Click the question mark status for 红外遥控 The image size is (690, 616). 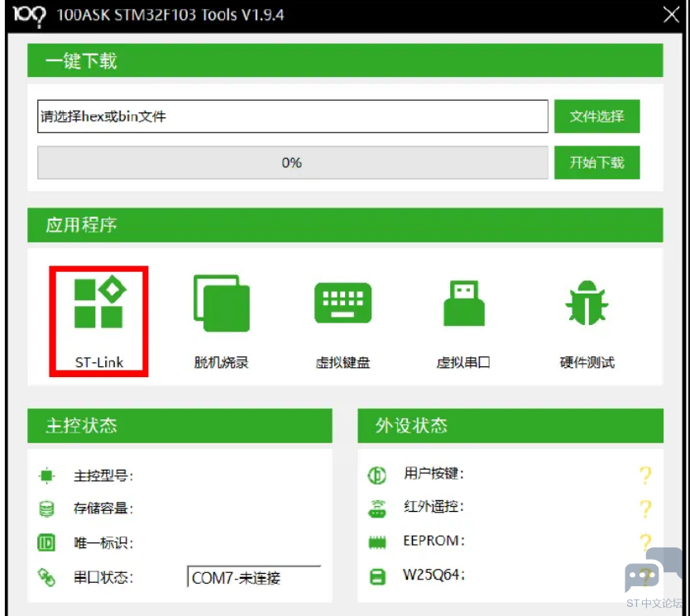point(645,509)
